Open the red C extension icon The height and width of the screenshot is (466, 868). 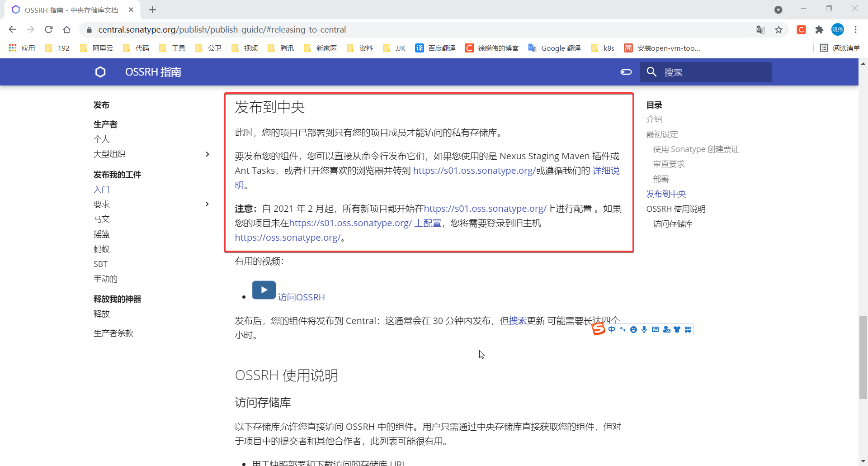802,29
